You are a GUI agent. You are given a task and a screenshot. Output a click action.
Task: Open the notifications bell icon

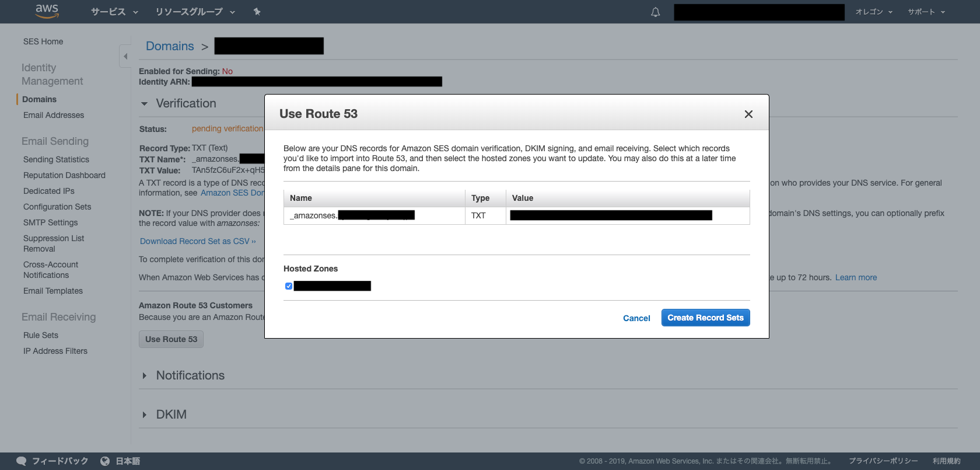pyautogui.click(x=656, y=12)
